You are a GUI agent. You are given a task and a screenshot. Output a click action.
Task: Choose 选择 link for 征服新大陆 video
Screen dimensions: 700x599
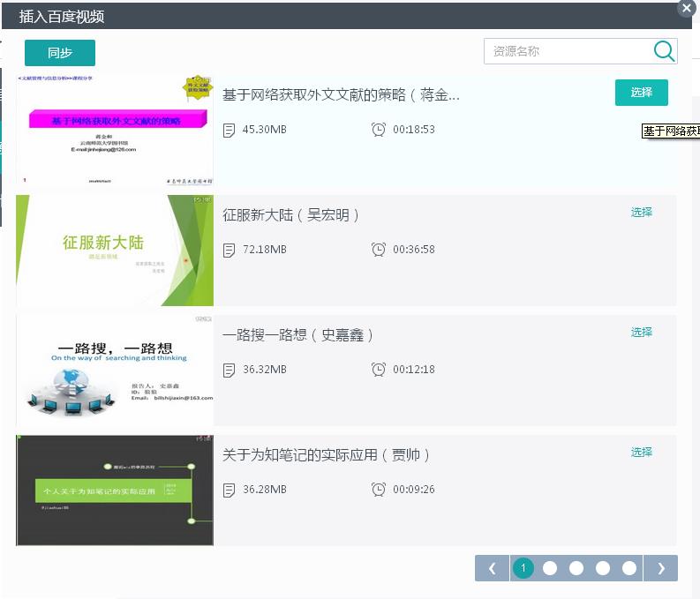(x=642, y=213)
